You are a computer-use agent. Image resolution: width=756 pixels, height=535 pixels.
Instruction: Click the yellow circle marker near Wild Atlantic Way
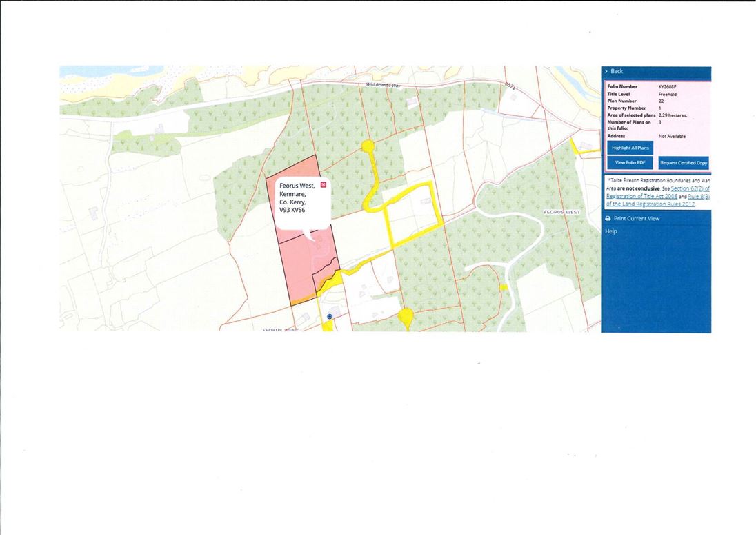point(368,146)
